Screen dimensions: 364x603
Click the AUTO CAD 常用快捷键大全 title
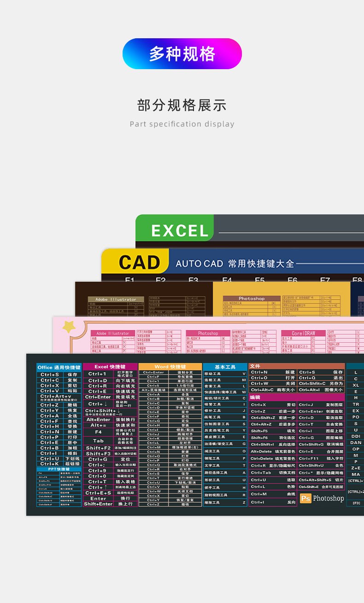click(235, 264)
